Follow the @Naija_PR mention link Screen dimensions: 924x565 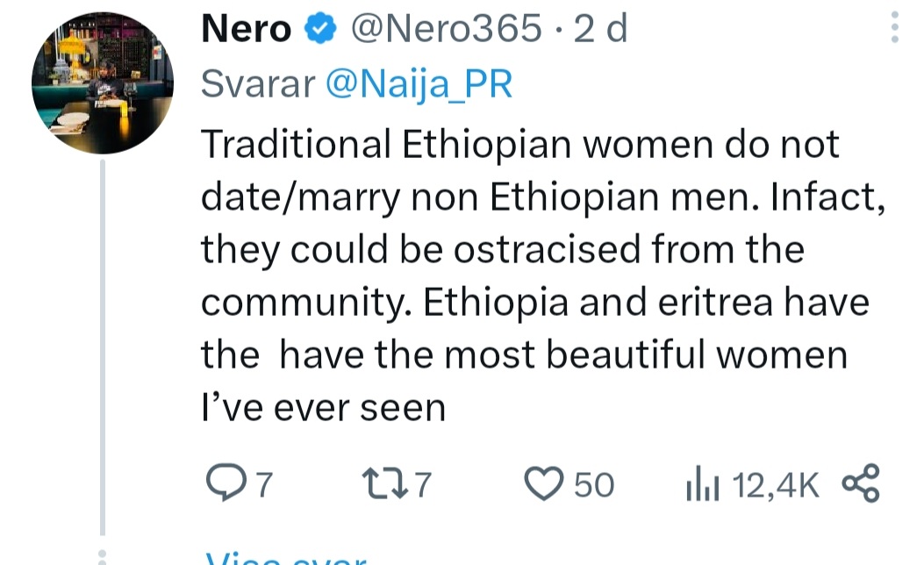pyautogui.click(x=419, y=84)
